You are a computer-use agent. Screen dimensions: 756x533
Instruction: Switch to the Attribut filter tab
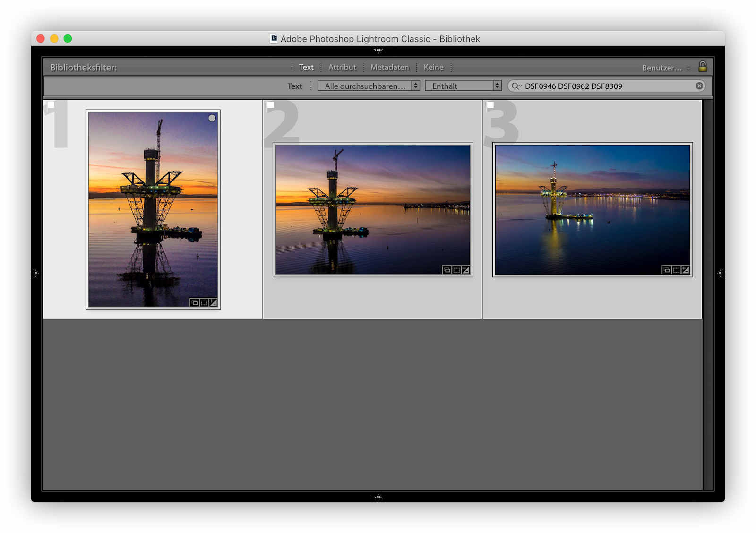342,67
